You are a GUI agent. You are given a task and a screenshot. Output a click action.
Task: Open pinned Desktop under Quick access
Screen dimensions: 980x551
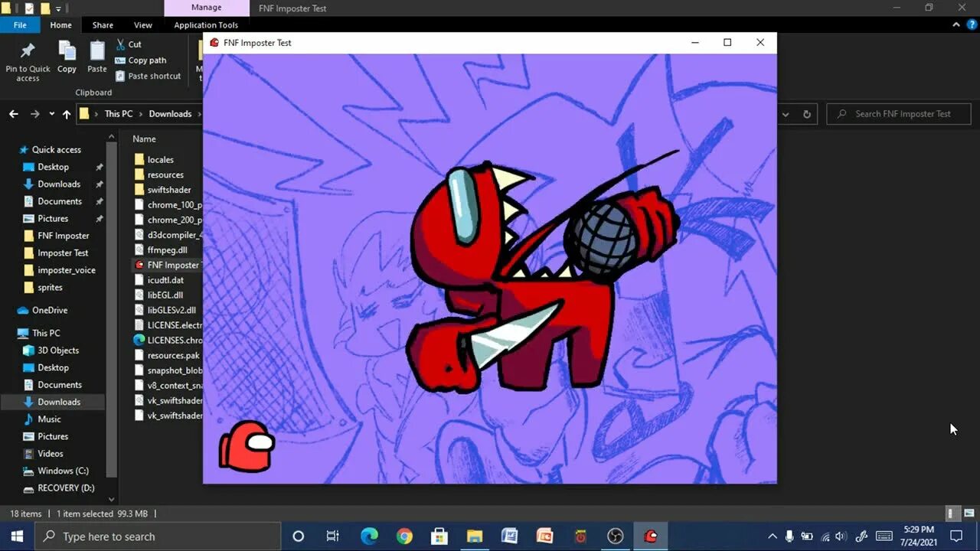tap(53, 167)
